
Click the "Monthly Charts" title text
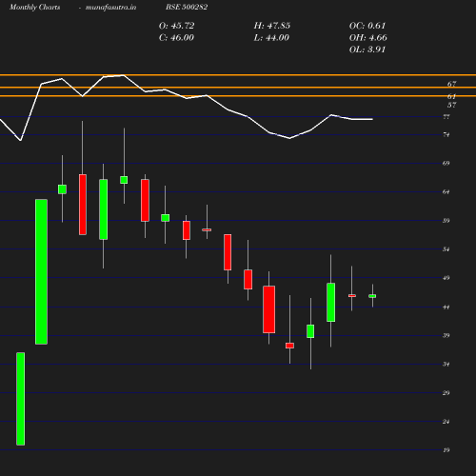pos(34,7)
